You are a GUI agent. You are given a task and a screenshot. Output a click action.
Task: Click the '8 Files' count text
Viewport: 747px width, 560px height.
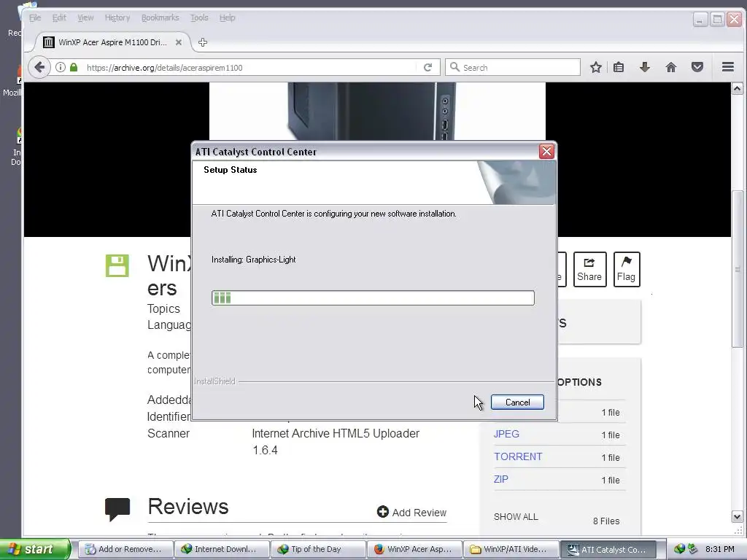pyautogui.click(x=606, y=521)
